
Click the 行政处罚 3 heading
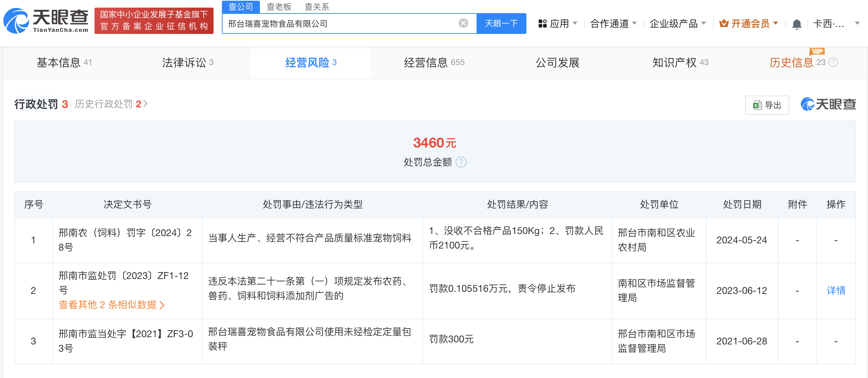point(41,104)
